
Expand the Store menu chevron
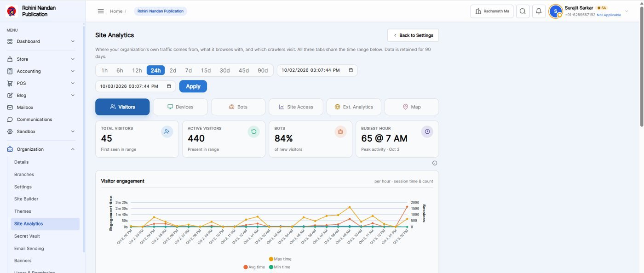click(x=73, y=59)
